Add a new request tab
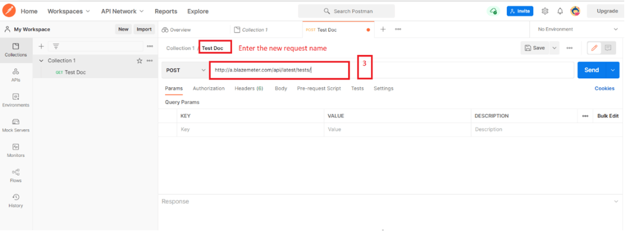This screenshot has height=238, width=644. click(x=383, y=30)
